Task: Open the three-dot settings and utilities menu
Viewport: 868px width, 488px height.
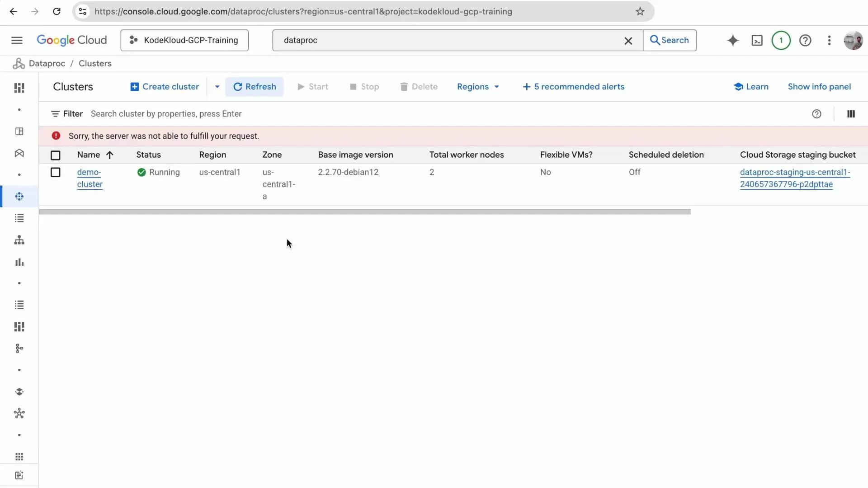Action: point(829,40)
